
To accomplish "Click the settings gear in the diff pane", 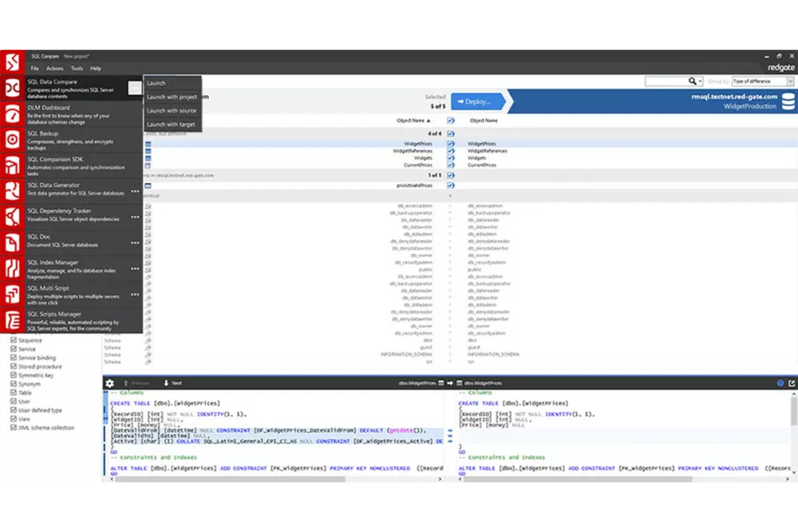I will pos(111,383).
